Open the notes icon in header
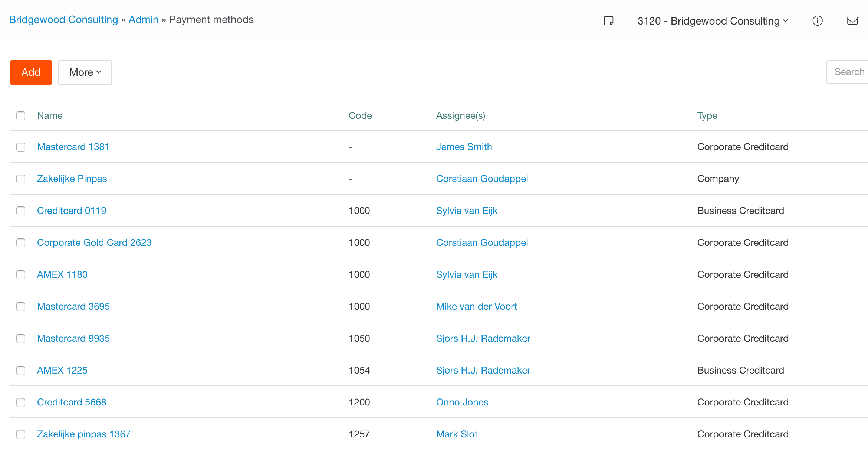Screen dimensions: 868x456 pyautogui.click(x=609, y=21)
